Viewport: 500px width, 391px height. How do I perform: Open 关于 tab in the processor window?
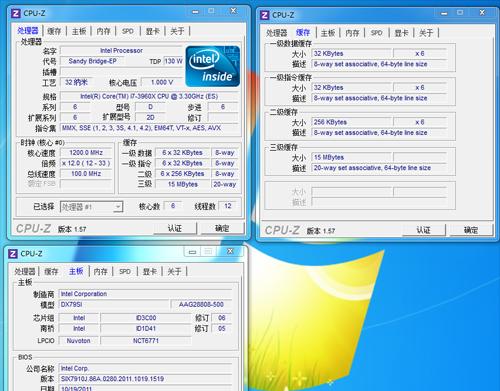(x=177, y=31)
